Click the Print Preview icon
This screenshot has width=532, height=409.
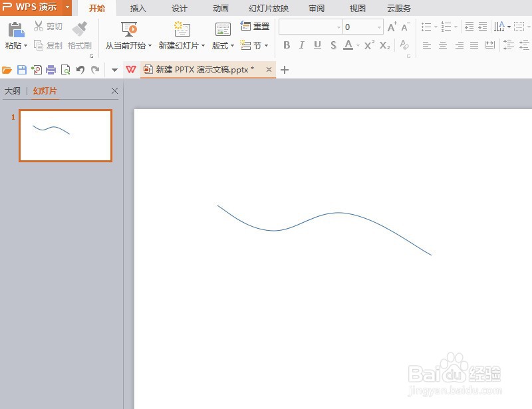(x=65, y=70)
